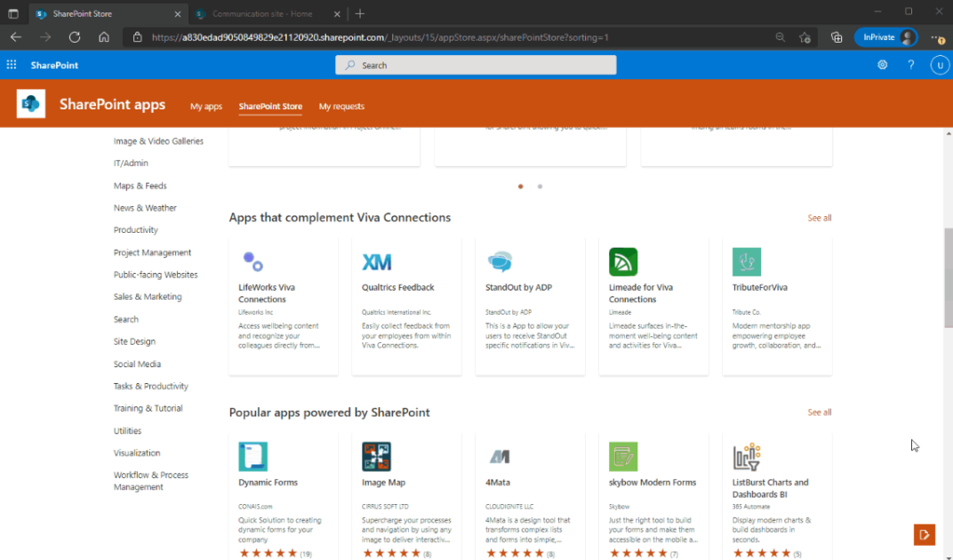Select the Image Map app icon
The height and width of the screenshot is (560, 953).
click(x=377, y=456)
